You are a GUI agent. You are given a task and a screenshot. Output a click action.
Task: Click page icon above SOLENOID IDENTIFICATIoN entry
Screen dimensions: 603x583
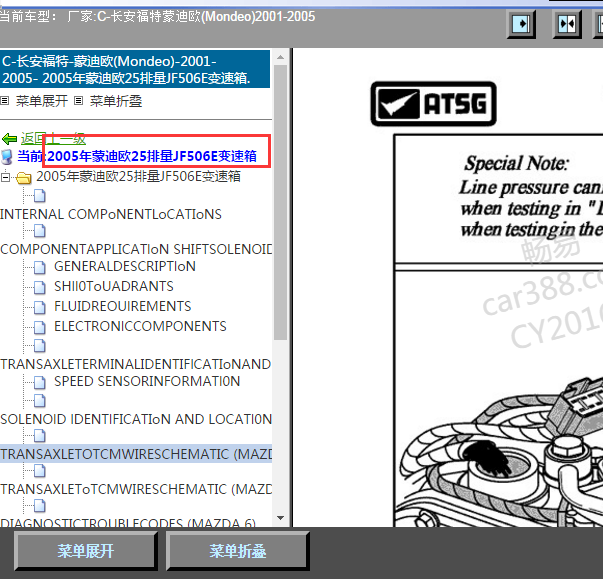pyautogui.click(x=39, y=400)
